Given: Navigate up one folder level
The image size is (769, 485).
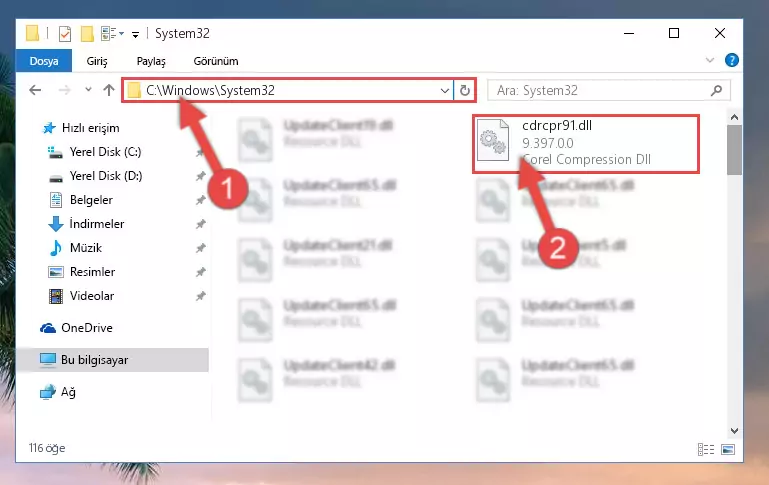Looking at the screenshot, I should [109, 90].
